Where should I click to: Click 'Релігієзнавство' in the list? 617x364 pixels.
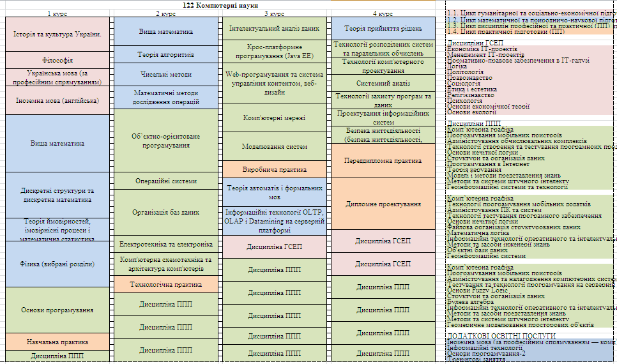point(471,95)
